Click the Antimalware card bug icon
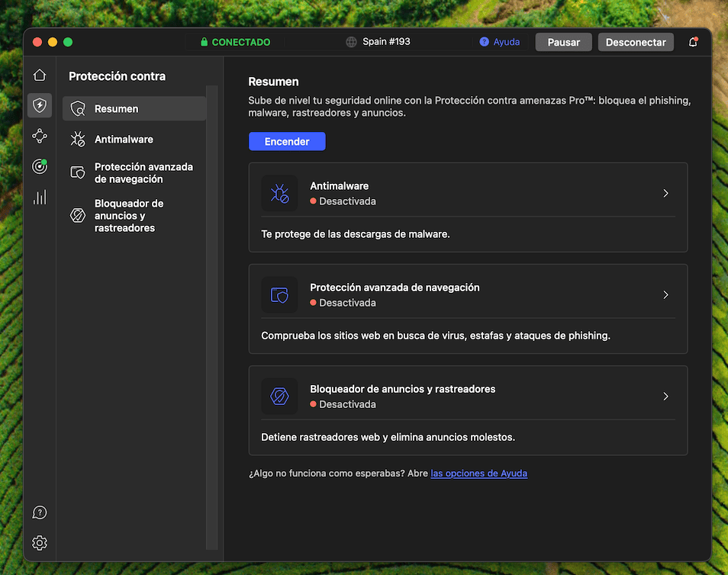This screenshot has height=575, width=728. coord(279,193)
